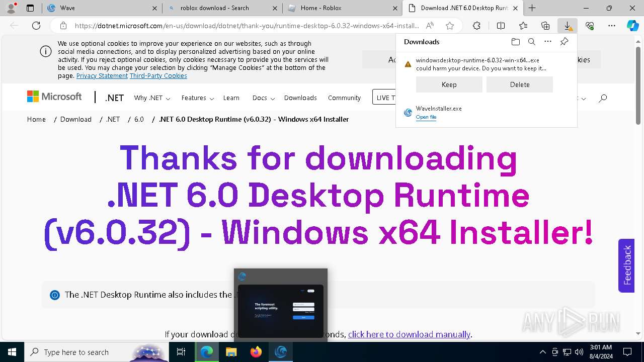
Task: Open downloads folder icon in panel
Action: click(x=515, y=42)
